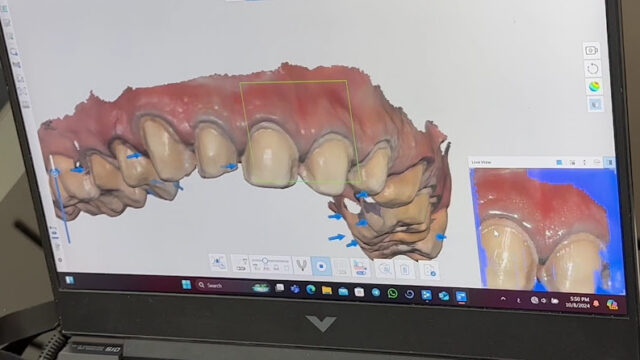
Task: Open Microsoft Teams from the taskbar
Action: tap(295, 289)
